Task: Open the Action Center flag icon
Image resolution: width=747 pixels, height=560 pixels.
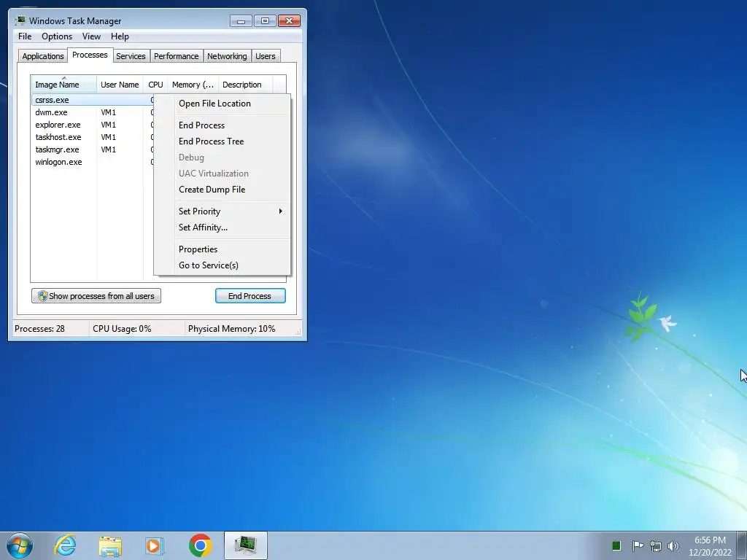Action: tap(638, 545)
